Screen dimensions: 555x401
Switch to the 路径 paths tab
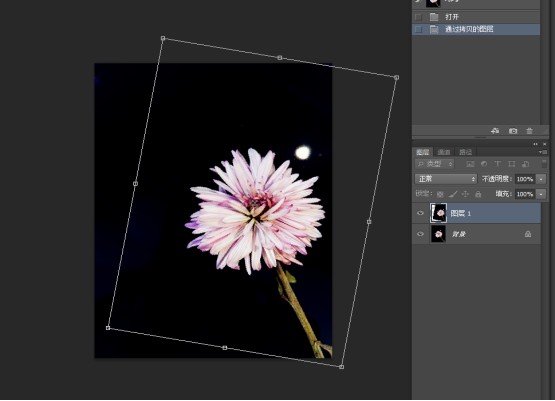[465, 152]
